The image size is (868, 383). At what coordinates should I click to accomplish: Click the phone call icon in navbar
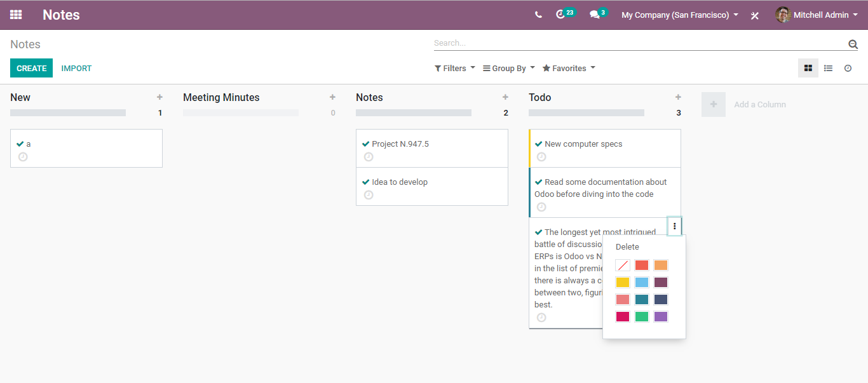point(538,15)
